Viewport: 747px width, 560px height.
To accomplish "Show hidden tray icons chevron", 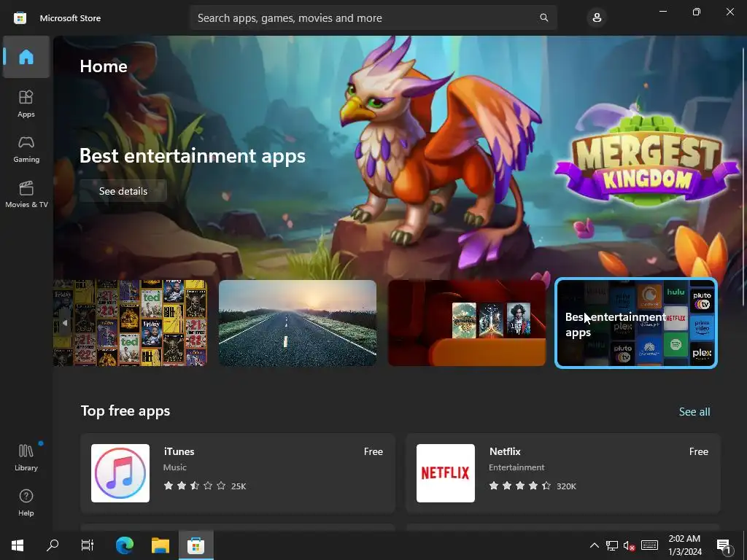I will (x=594, y=545).
